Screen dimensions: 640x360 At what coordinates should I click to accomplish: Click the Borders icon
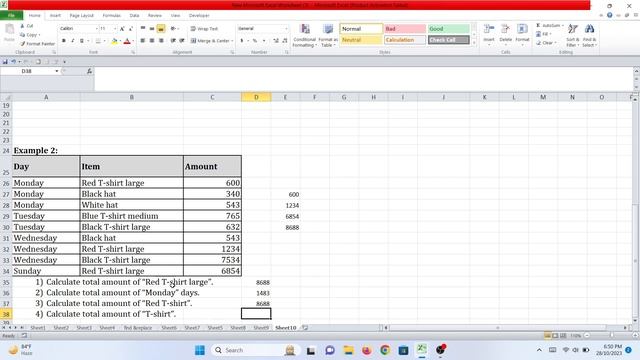(98, 41)
